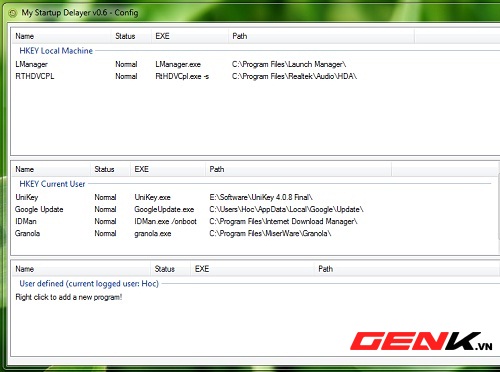
Task: Click the Path column header in User defined list
Action: tap(407, 269)
